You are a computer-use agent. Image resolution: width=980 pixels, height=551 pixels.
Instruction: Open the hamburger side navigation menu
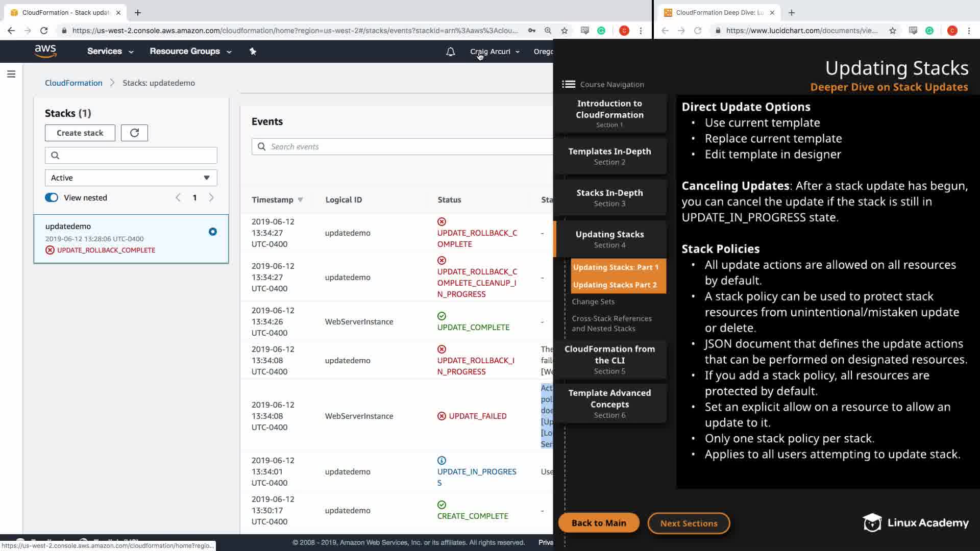pyautogui.click(x=11, y=74)
